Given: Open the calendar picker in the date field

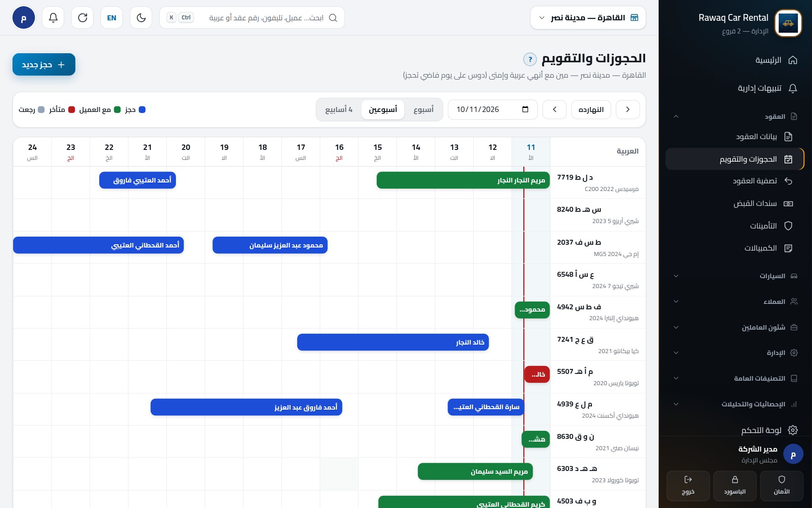Looking at the screenshot, I should [525, 110].
